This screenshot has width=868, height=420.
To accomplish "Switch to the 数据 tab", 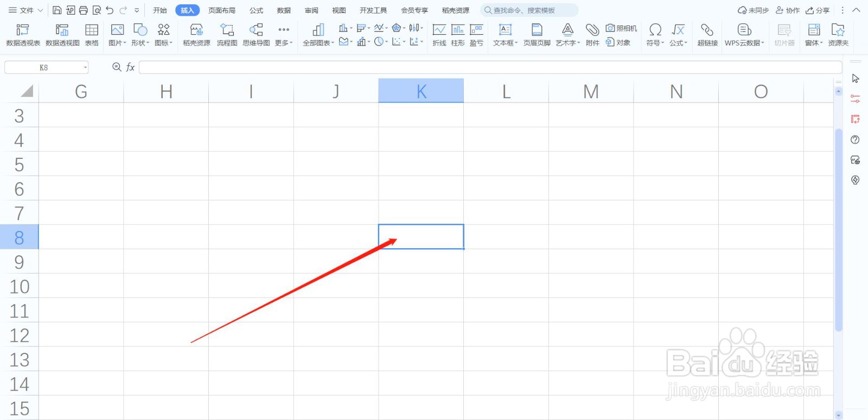I will [284, 10].
